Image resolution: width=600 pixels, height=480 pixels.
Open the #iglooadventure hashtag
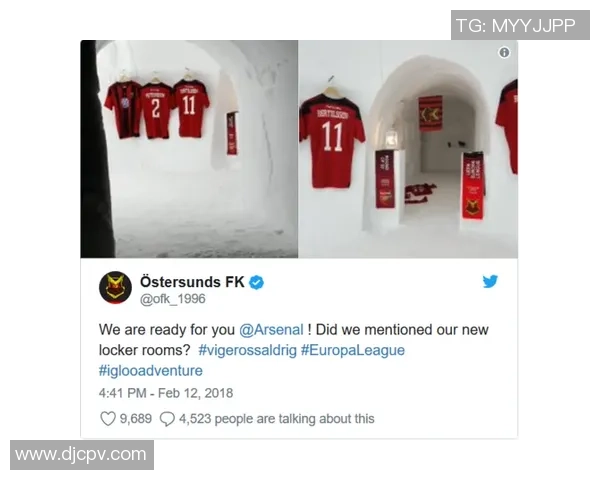click(x=151, y=371)
